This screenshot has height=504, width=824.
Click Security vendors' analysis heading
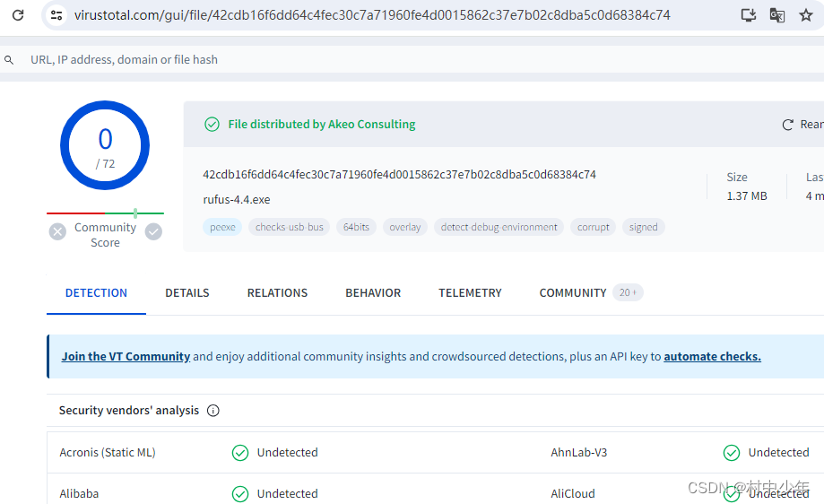(x=129, y=411)
